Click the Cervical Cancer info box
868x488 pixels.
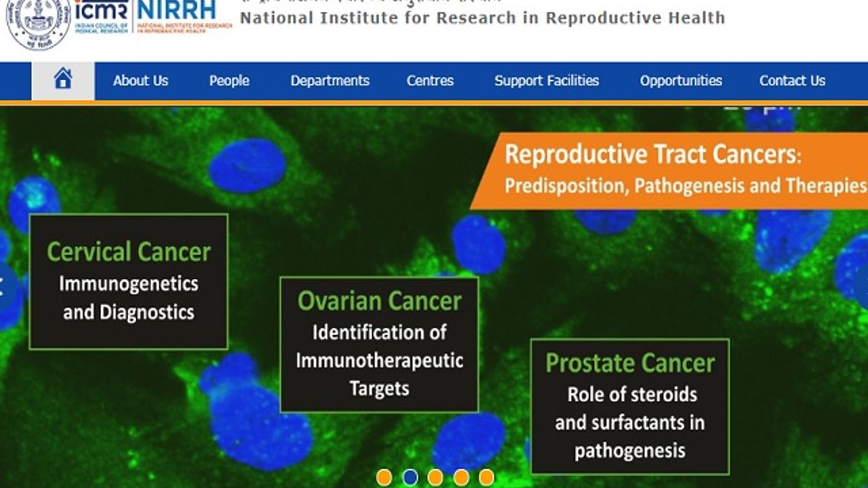coord(129,282)
